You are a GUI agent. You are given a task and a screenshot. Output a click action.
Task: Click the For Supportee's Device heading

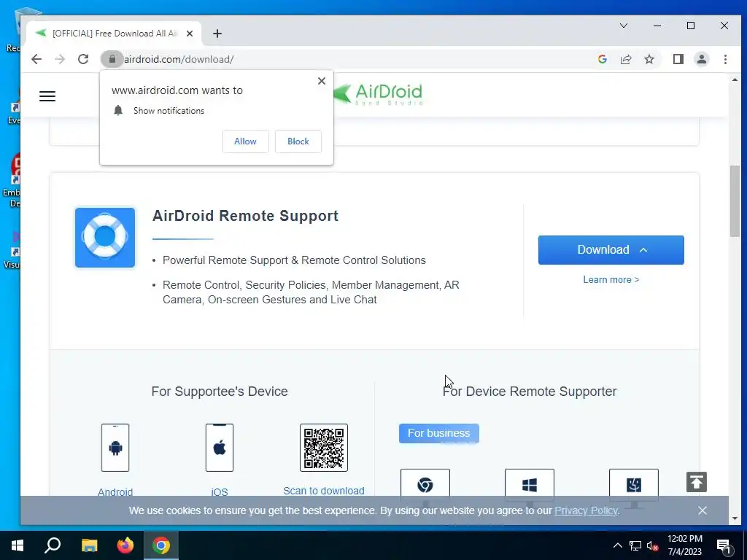pyautogui.click(x=220, y=392)
